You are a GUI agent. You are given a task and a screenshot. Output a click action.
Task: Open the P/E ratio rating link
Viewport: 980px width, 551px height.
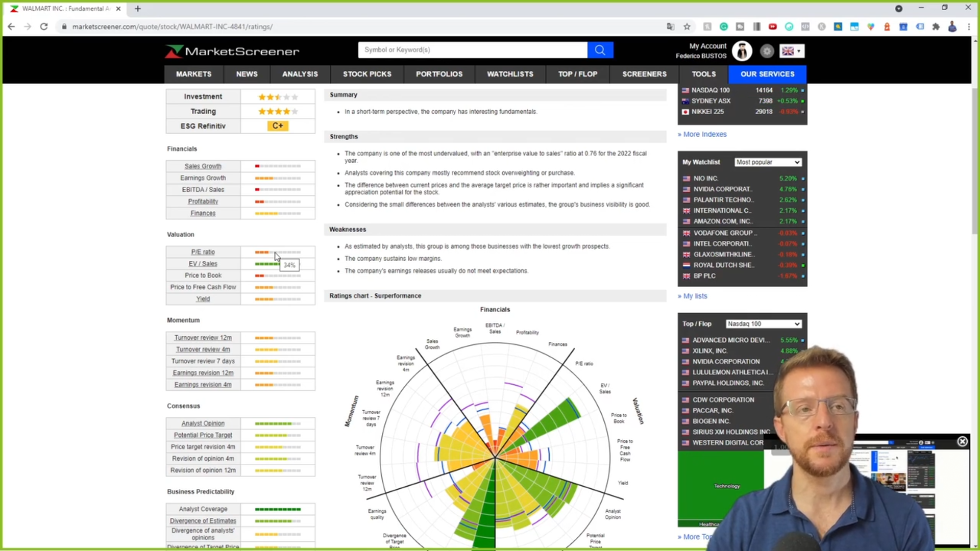click(x=203, y=252)
